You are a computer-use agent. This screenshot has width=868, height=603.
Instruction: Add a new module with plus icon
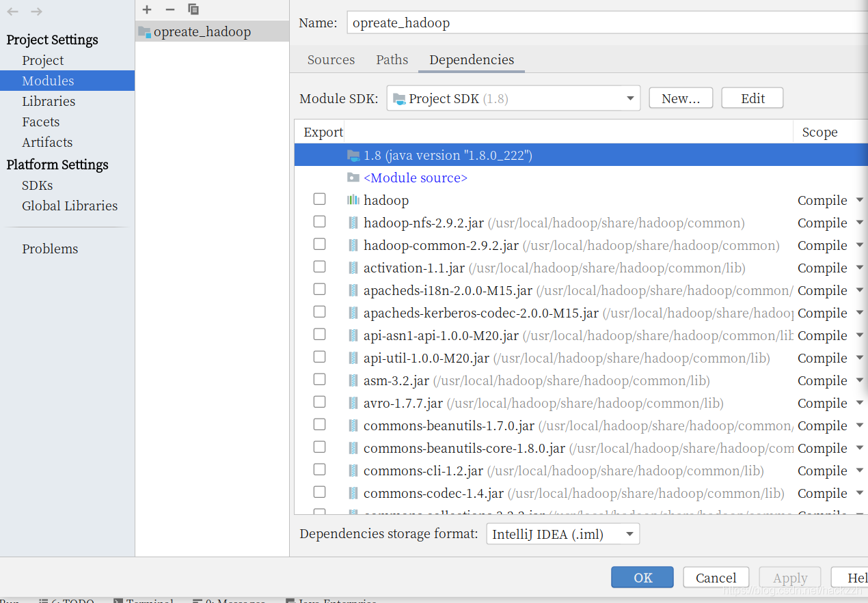[147, 10]
